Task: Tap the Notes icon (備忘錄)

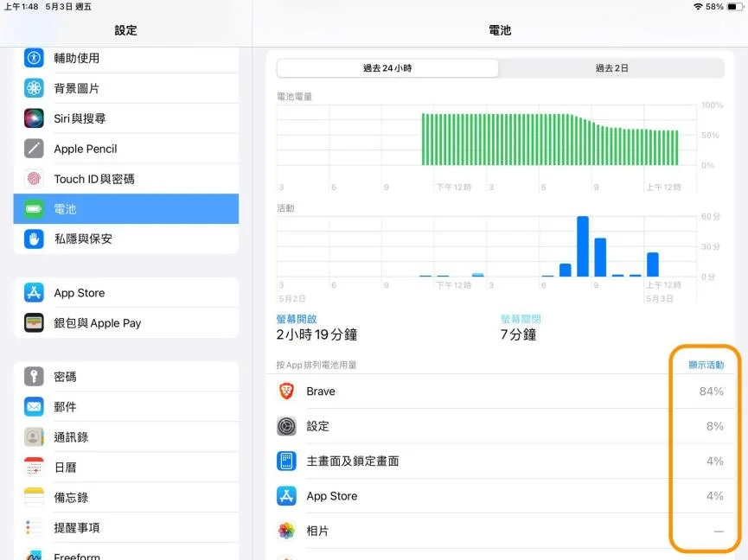Action: coord(34,497)
